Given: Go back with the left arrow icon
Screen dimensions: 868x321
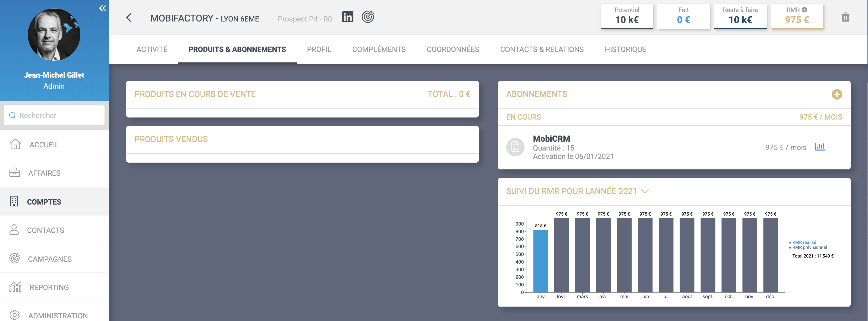Looking at the screenshot, I should (129, 18).
